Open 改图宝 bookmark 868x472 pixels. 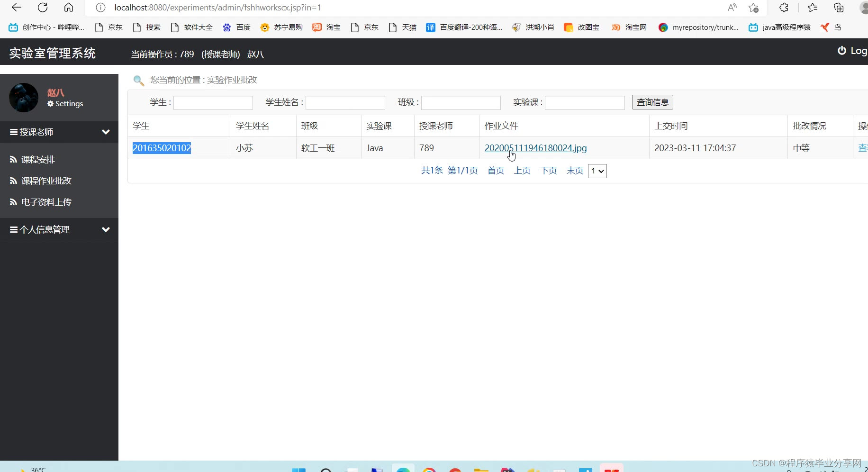[x=581, y=27]
